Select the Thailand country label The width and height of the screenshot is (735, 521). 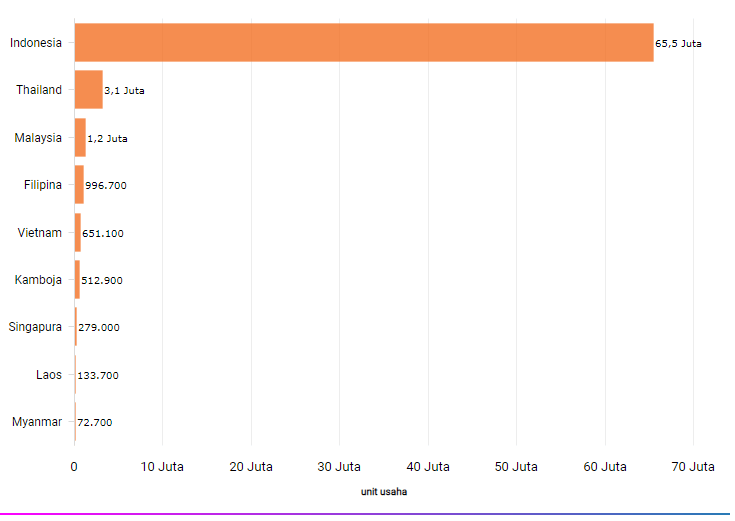(x=39, y=90)
